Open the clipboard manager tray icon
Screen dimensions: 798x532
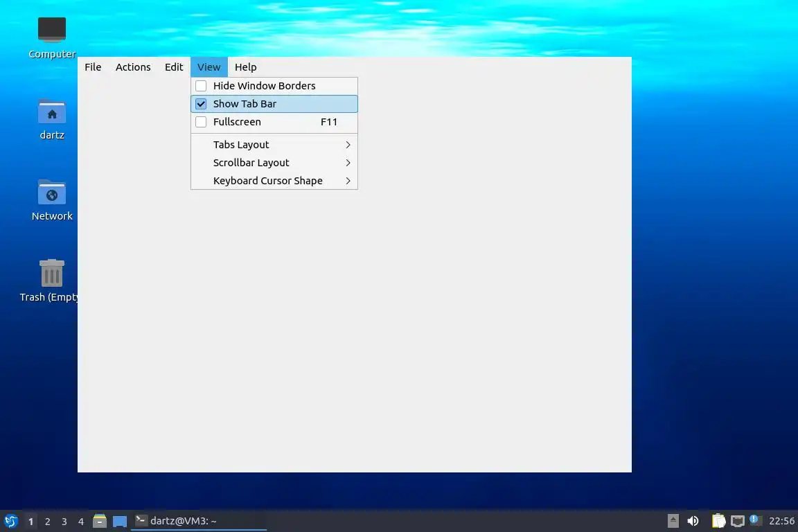click(x=718, y=521)
